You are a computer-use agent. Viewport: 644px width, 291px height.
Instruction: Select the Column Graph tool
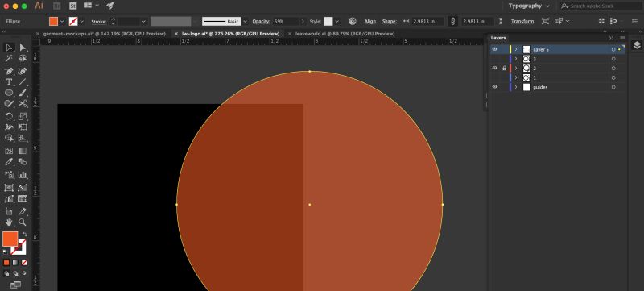pos(23,174)
